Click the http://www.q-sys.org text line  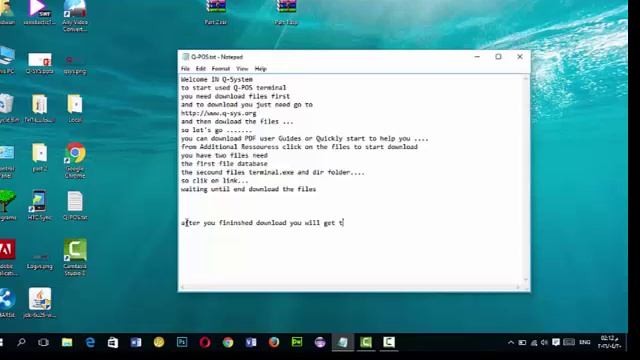tap(219, 113)
